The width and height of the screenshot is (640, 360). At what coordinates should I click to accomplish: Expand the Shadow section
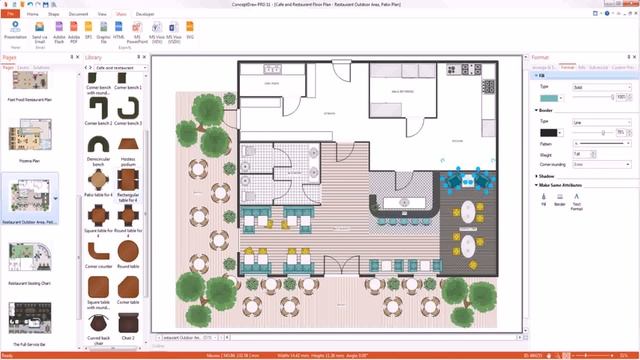[x=536, y=176]
